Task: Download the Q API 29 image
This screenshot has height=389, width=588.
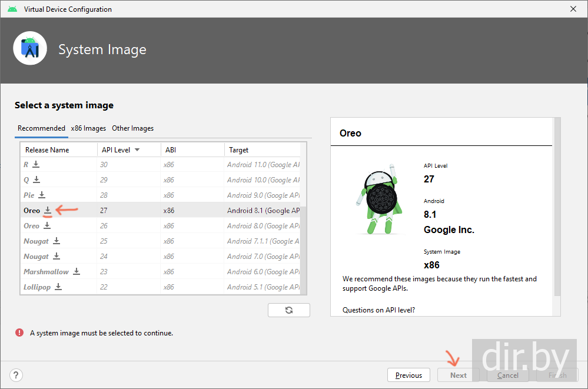Action: pyautogui.click(x=36, y=179)
